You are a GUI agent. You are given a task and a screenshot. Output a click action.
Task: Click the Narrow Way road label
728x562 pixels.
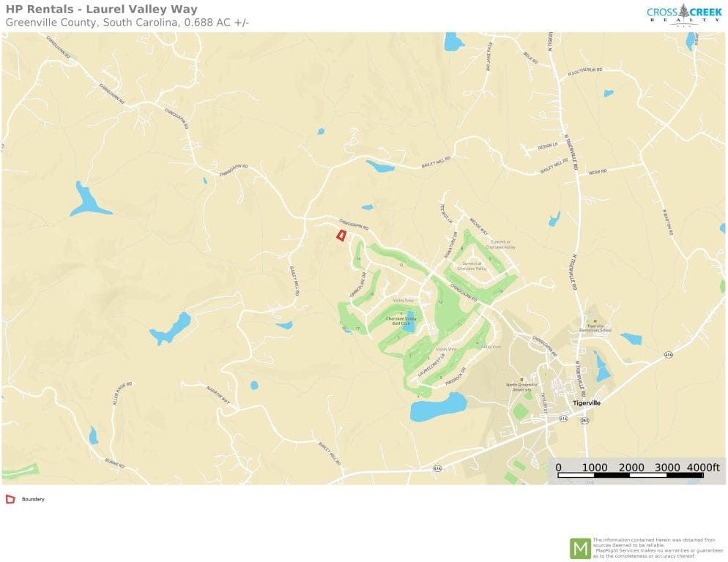point(218,394)
